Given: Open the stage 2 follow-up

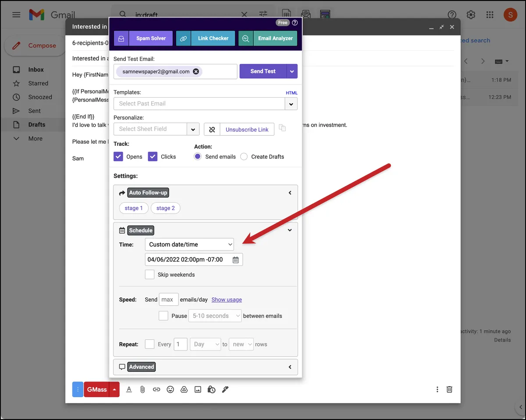Looking at the screenshot, I should point(165,208).
